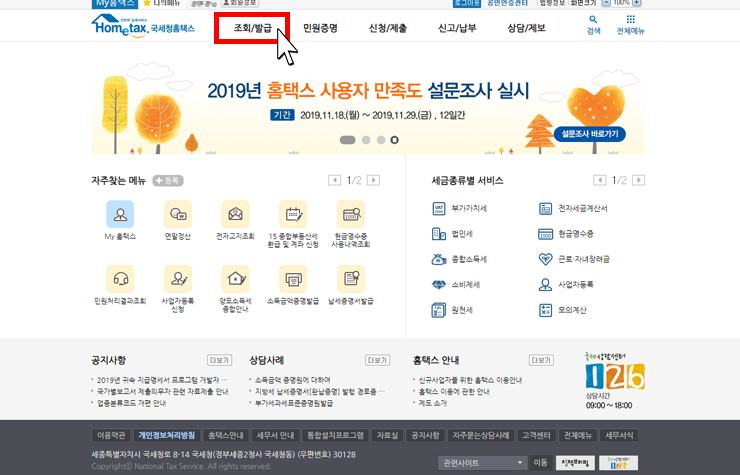The image size is (740, 475).
Task: Select 원천세 tax service
Action: point(452,310)
